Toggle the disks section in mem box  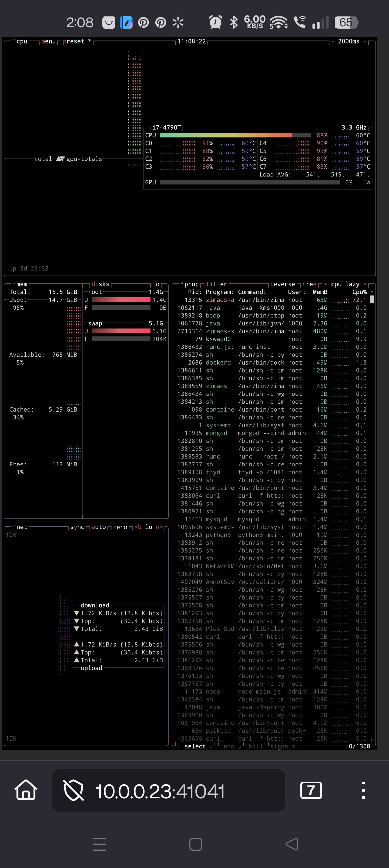pos(100,284)
